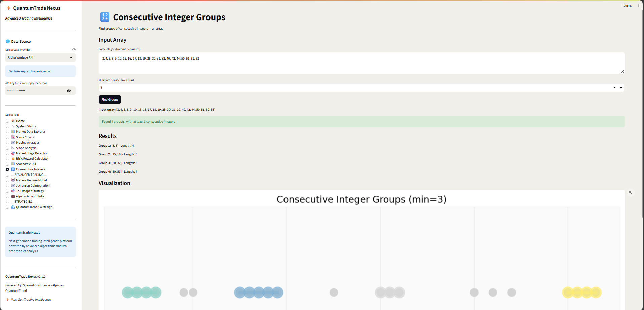
Task: Click the Slope Analysis ruler icon
Action: pyautogui.click(x=13, y=148)
